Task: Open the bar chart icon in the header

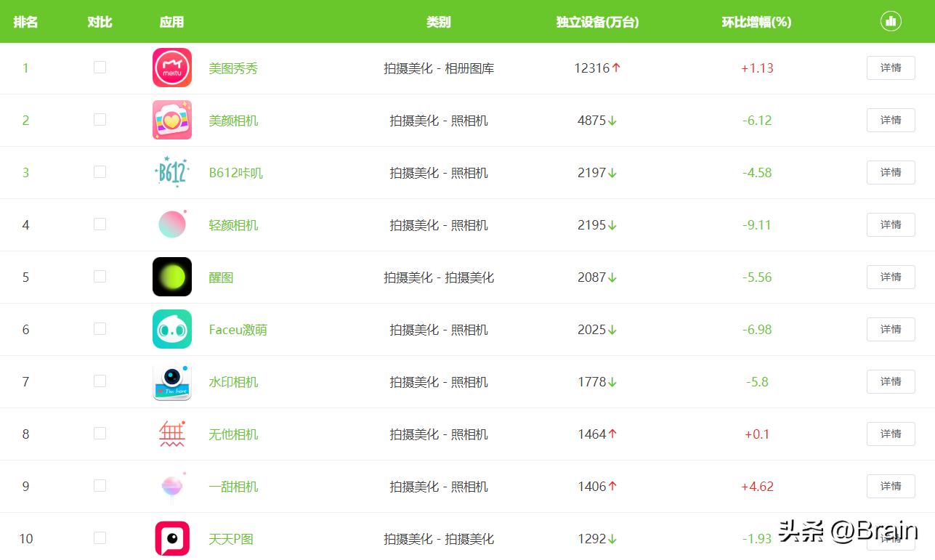Action: pyautogui.click(x=891, y=21)
